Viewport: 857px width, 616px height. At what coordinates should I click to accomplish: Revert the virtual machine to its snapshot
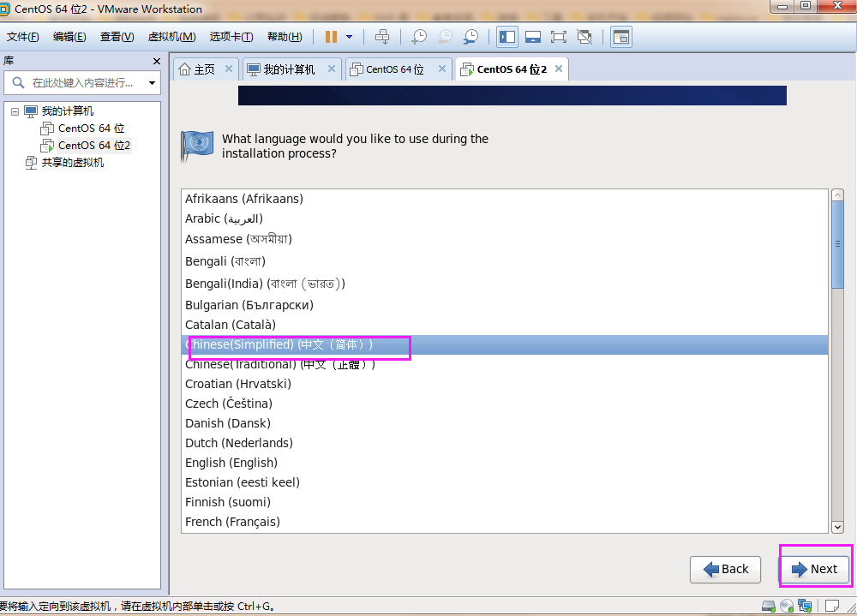(445, 37)
